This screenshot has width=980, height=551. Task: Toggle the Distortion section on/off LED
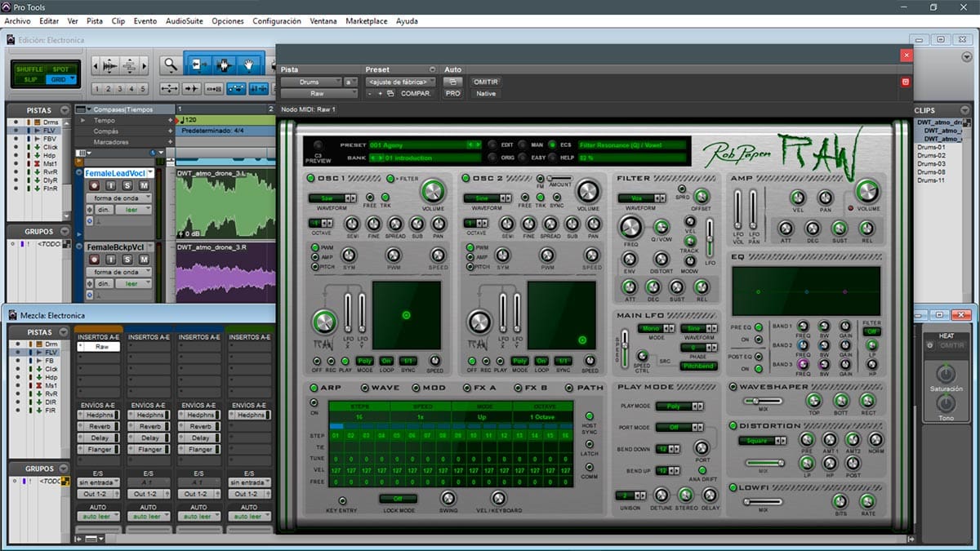pos(733,426)
